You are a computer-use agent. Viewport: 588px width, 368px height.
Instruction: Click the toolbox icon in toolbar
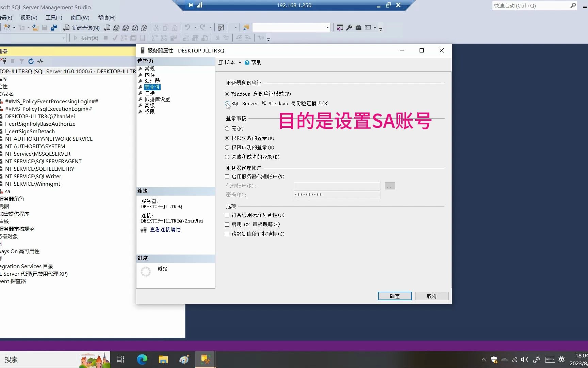point(358,28)
